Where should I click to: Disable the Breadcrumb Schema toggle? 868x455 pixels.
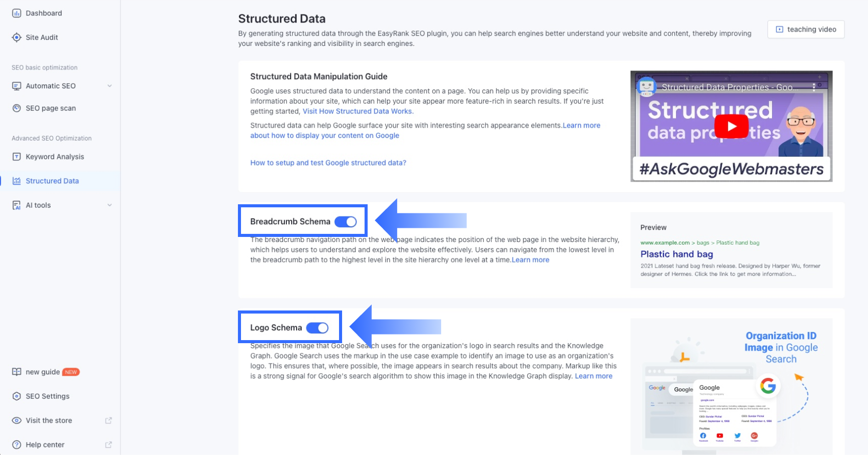click(346, 222)
